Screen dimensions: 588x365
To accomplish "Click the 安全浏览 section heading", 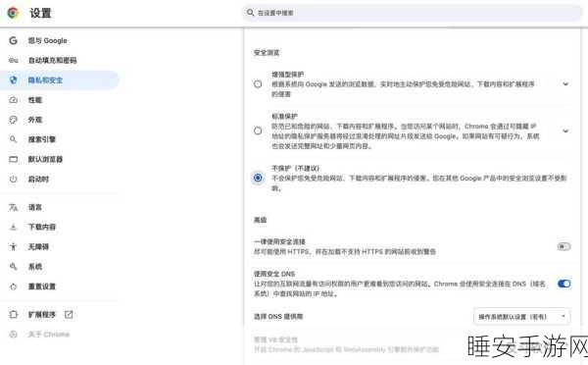I will pos(267,53).
